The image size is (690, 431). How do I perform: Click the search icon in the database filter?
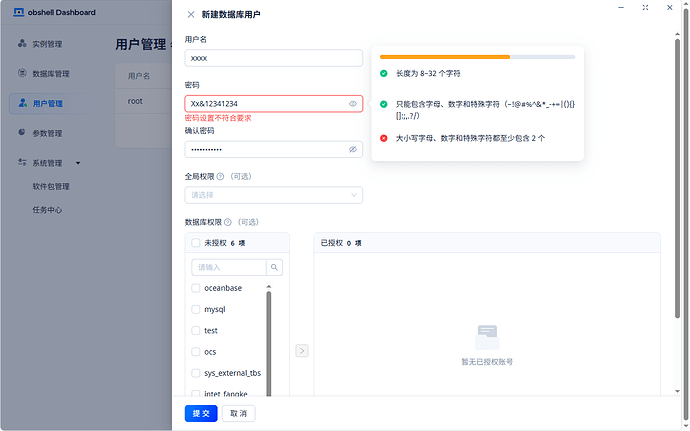[x=274, y=267]
